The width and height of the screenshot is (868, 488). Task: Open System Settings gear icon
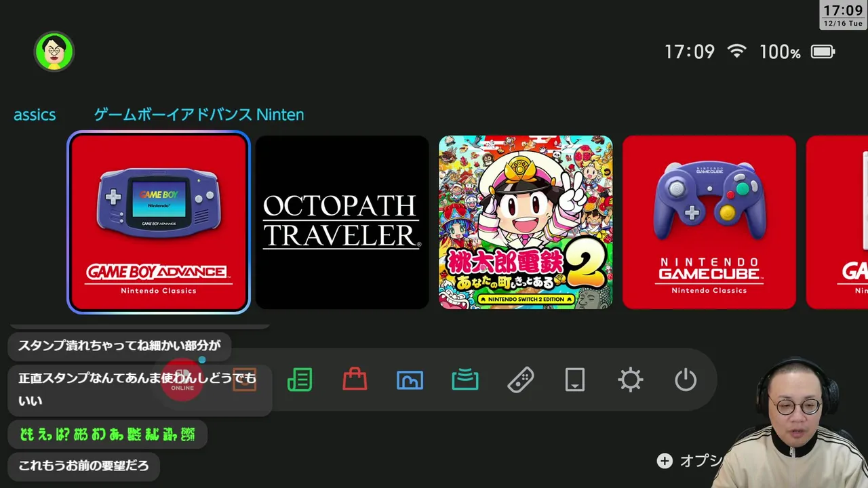click(x=631, y=380)
